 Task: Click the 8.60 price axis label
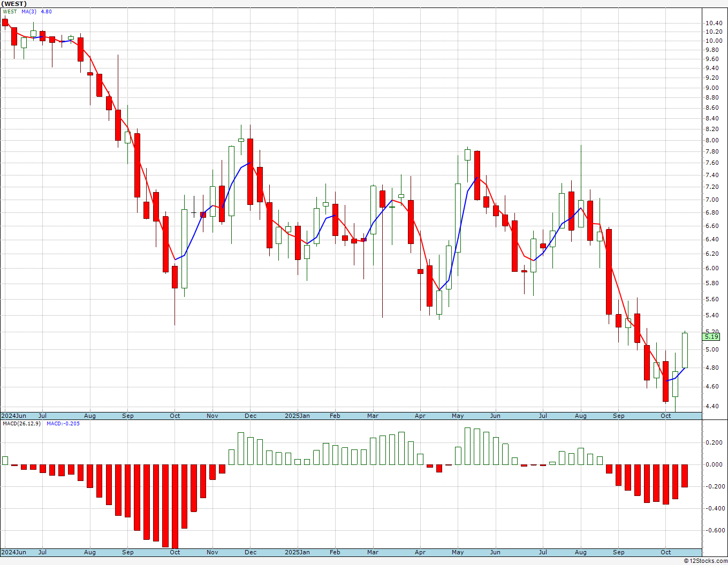pos(713,108)
